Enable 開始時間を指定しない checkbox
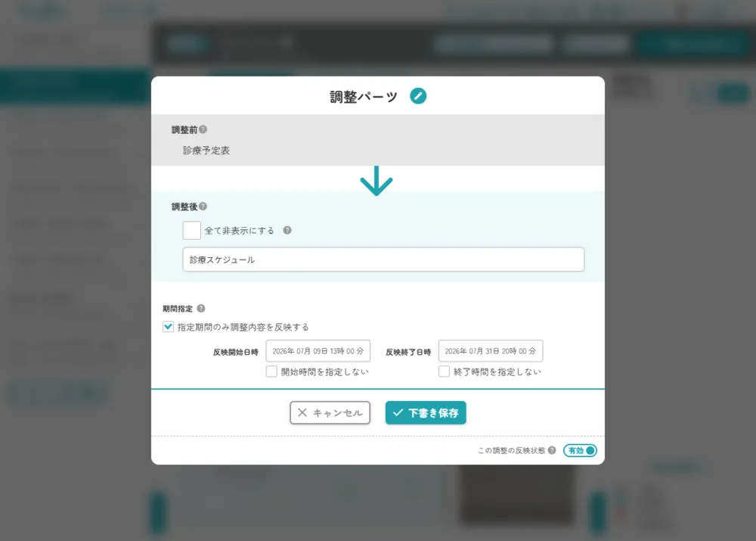The height and width of the screenshot is (541, 756). click(x=271, y=371)
